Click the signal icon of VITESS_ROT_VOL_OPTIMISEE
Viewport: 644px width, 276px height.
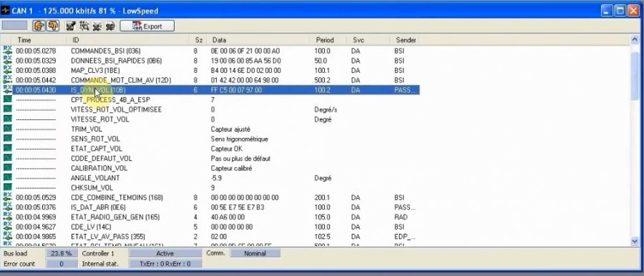tap(7, 109)
